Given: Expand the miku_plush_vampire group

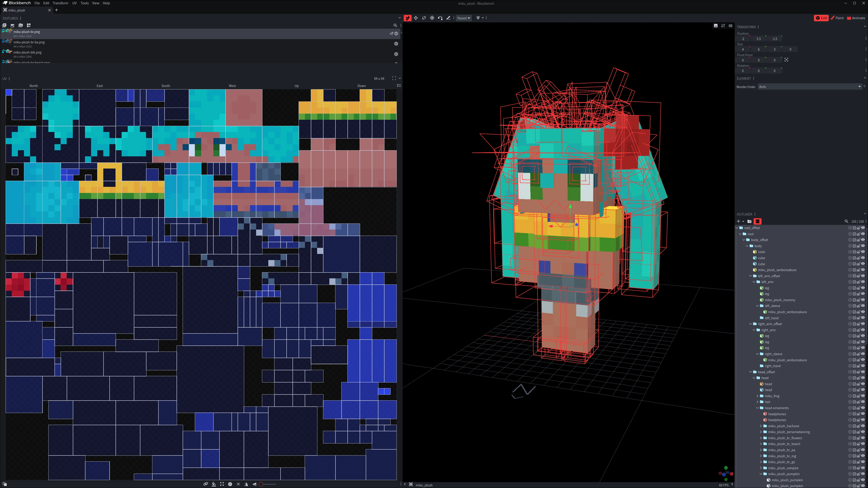Looking at the screenshot, I should click(x=761, y=468).
